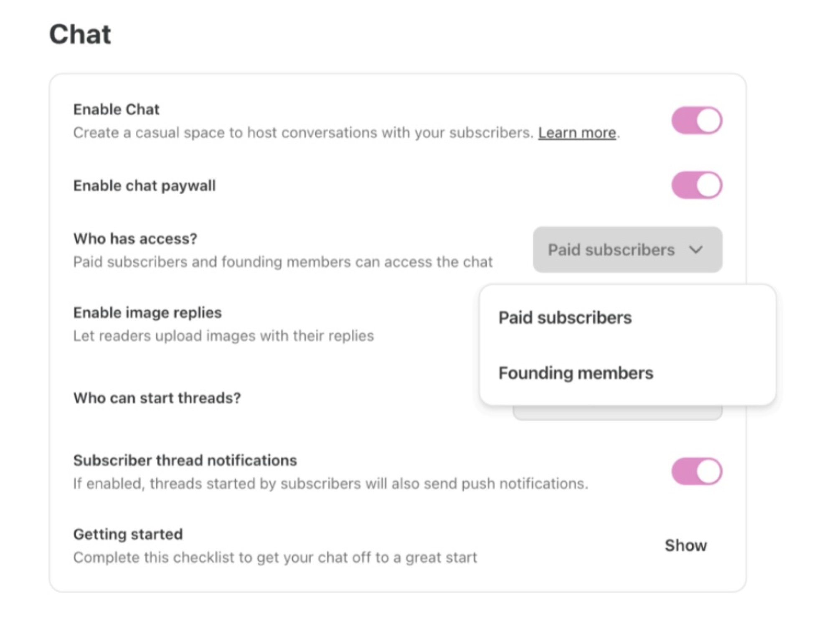The width and height of the screenshot is (835, 644).
Task: Click the Getting started label
Action: [128, 534]
